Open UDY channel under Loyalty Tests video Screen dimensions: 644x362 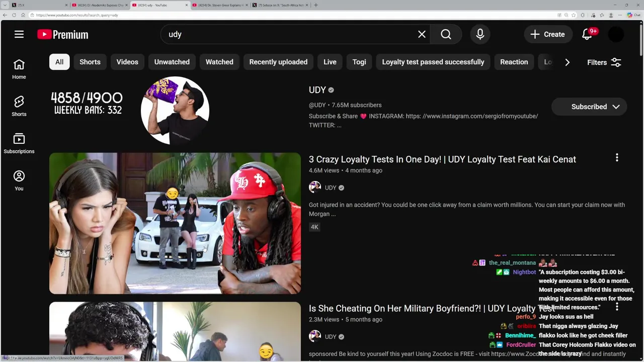331,188
